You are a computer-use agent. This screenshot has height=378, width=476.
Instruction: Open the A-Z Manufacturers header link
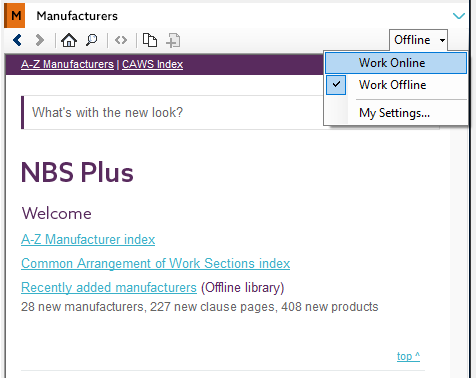(x=67, y=64)
